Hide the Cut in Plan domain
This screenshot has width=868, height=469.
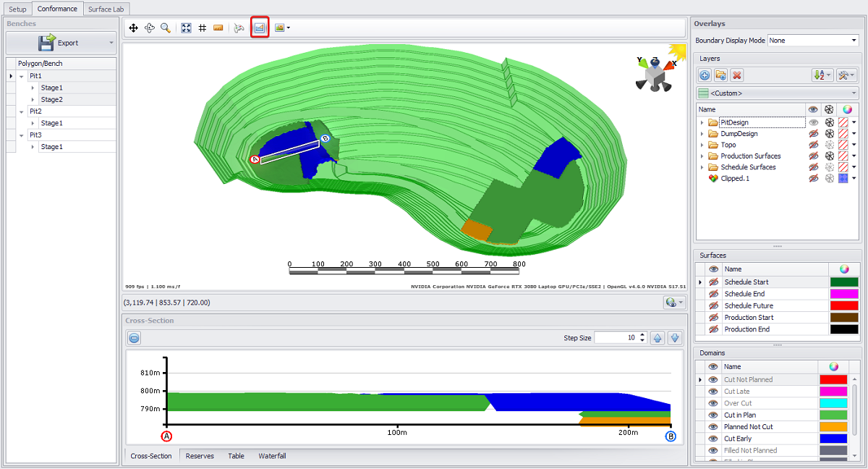click(x=713, y=415)
